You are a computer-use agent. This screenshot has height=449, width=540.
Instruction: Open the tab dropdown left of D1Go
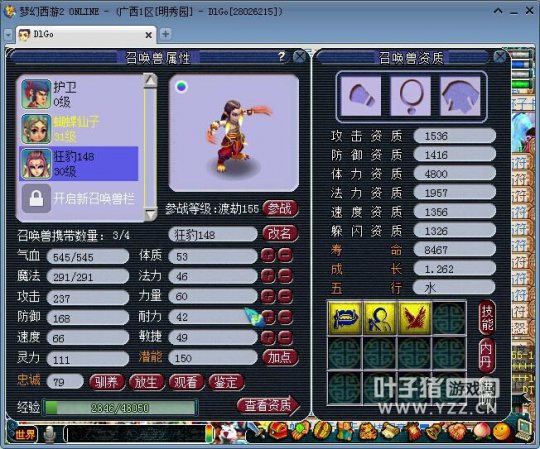[8, 35]
